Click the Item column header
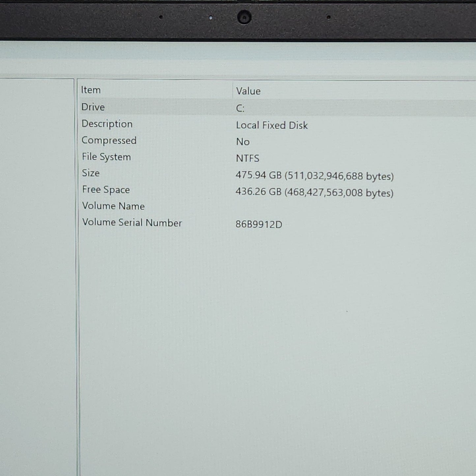This screenshot has height=476, width=476. point(91,90)
